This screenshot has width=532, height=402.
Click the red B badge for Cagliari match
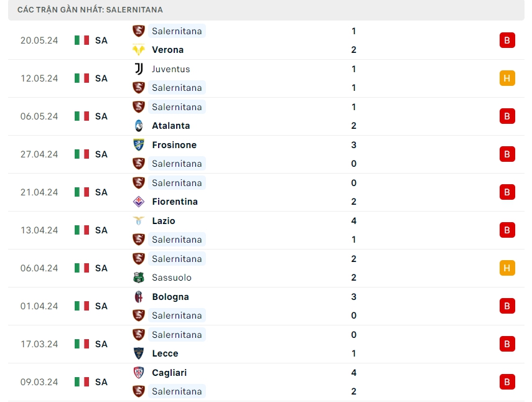click(507, 382)
